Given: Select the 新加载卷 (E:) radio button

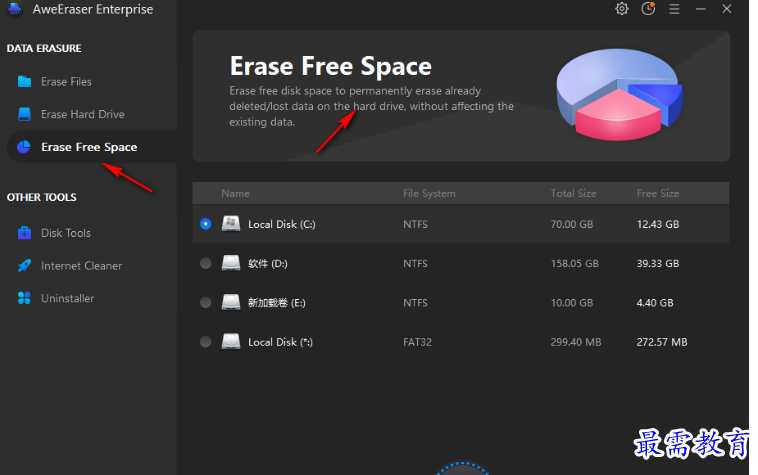Looking at the screenshot, I should [x=206, y=302].
